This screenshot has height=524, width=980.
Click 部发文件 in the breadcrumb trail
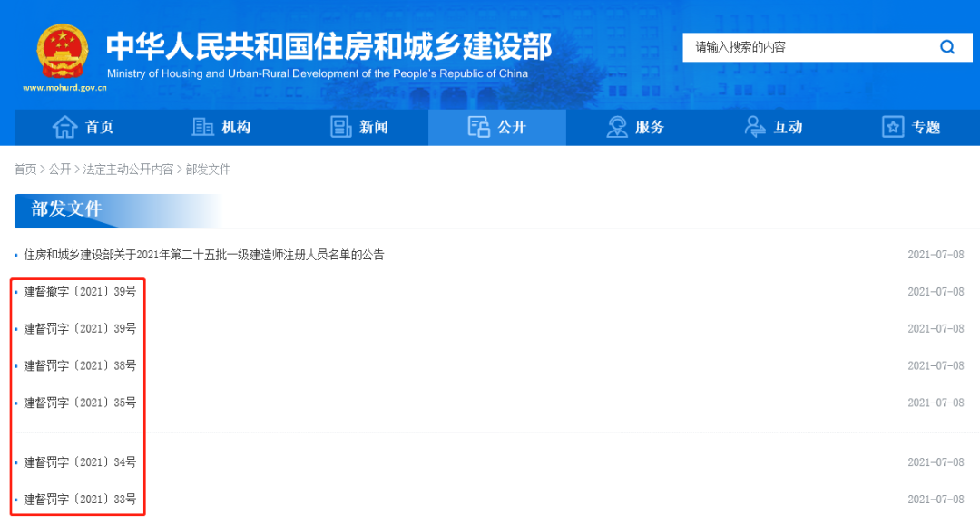208,170
